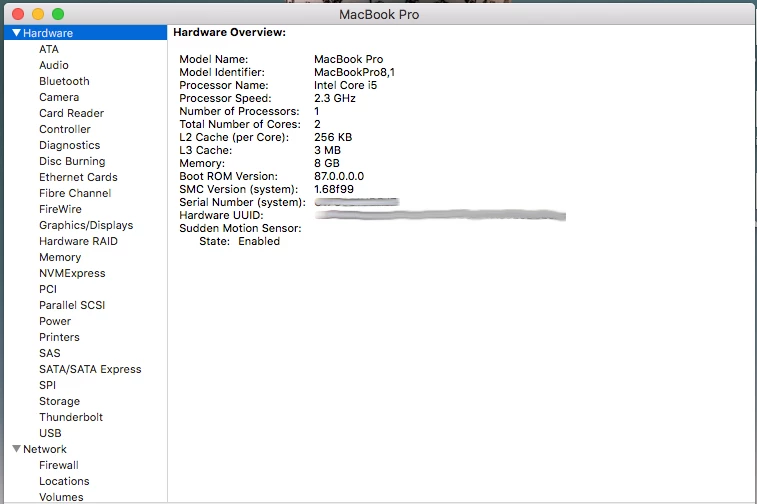Screen dimensions: 757x504
Task: Click the Serial Number (system) label
Action: click(x=242, y=202)
